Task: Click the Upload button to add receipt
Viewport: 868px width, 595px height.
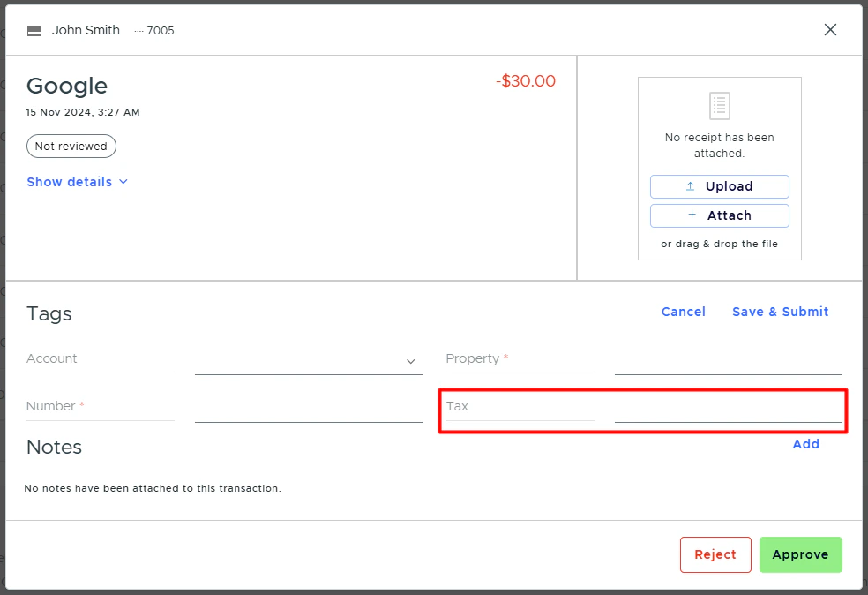Action: pyautogui.click(x=719, y=186)
